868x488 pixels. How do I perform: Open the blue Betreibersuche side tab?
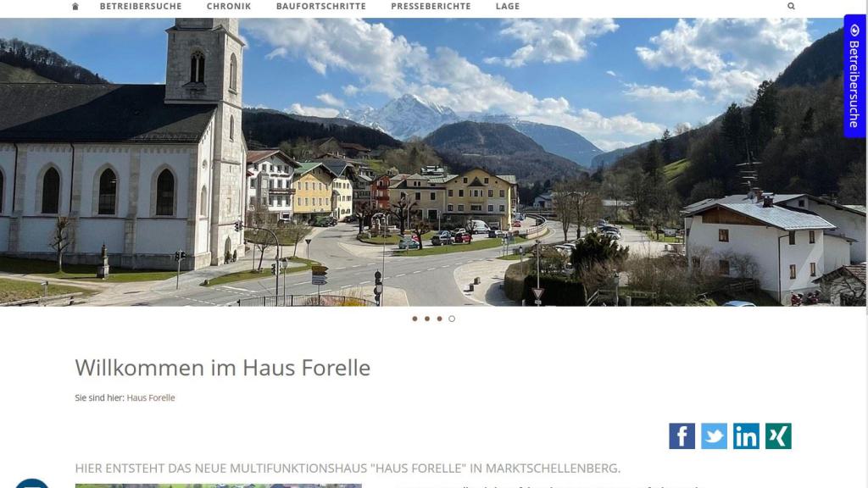854,75
